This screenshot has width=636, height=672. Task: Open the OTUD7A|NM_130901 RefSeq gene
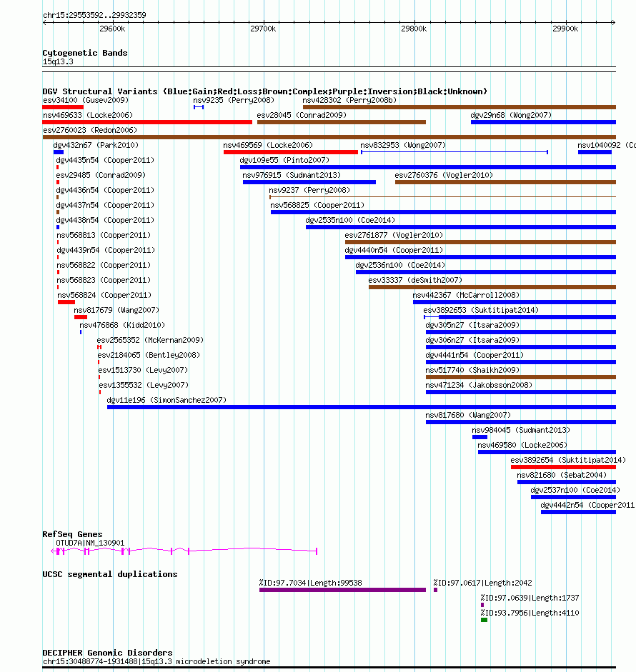click(x=184, y=551)
